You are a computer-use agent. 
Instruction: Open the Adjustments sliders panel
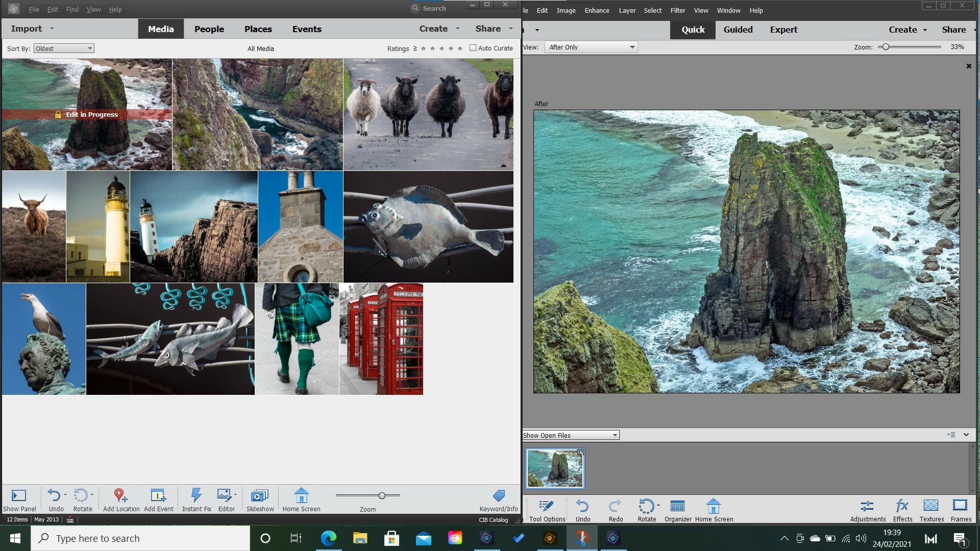click(x=867, y=506)
